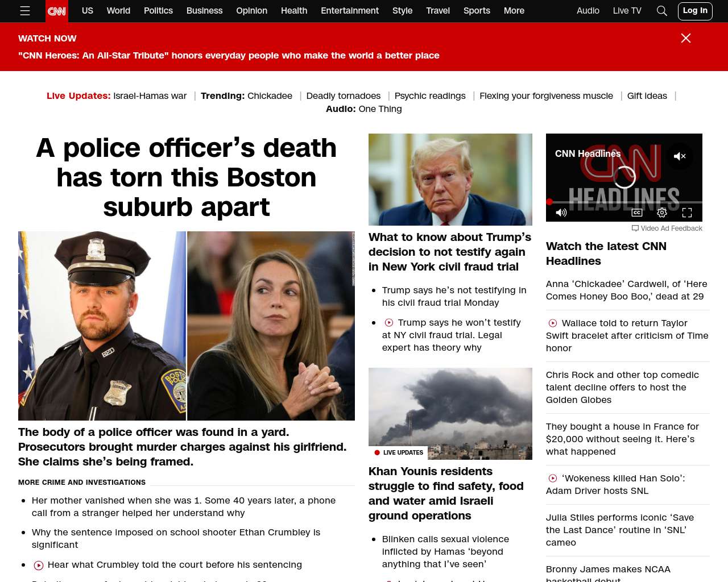Open Flexing your forgiveness muscle link

click(x=546, y=95)
